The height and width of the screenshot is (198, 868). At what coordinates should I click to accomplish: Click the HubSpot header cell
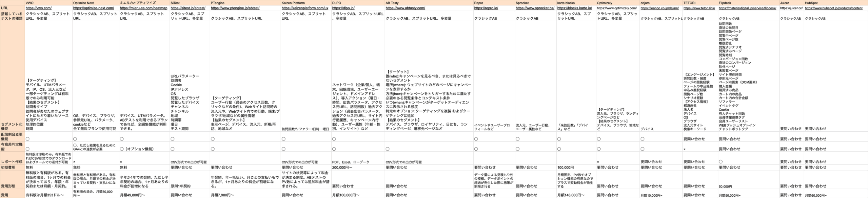tap(836, 3)
